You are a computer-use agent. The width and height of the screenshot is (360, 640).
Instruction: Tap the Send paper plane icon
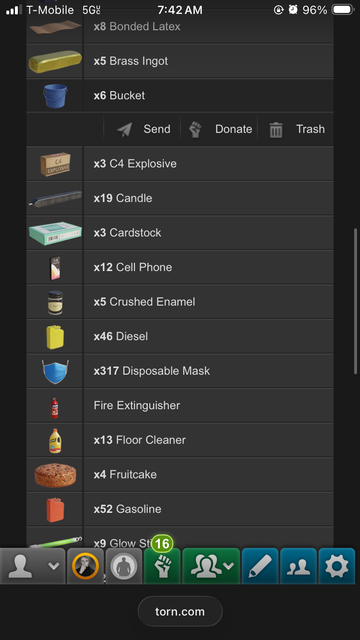coord(125,130)
